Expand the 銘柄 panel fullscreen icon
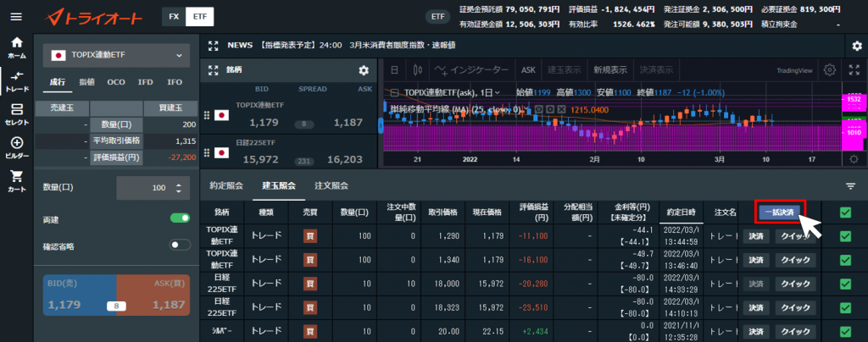This screenshot has height=342, width=868. click(x=214, y=70)
